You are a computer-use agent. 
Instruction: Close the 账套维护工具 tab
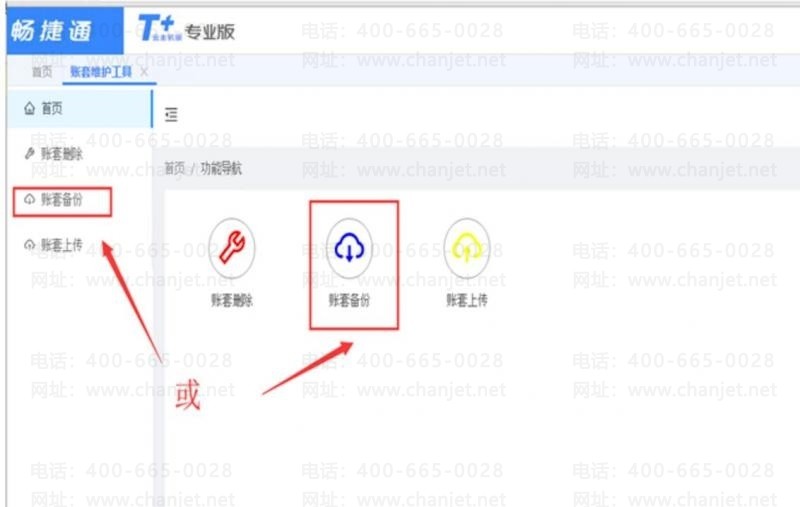(144, 71)
